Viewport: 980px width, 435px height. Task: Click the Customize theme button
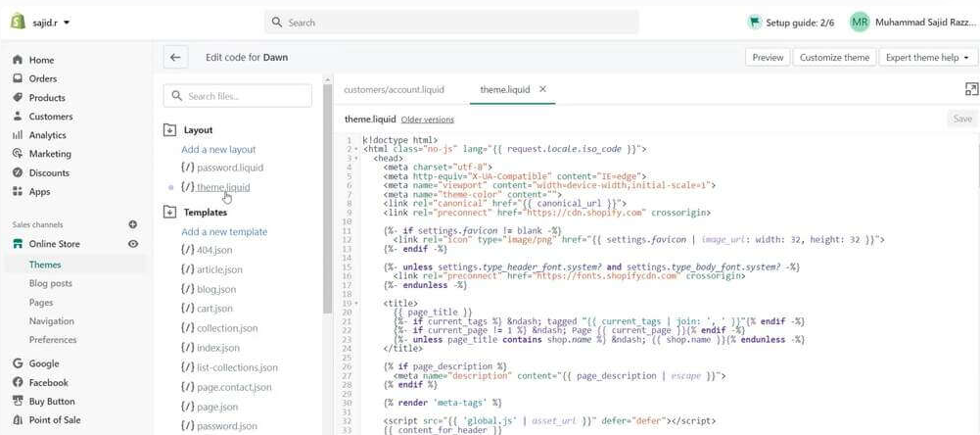pyautogui.click(x=834, y=58)
